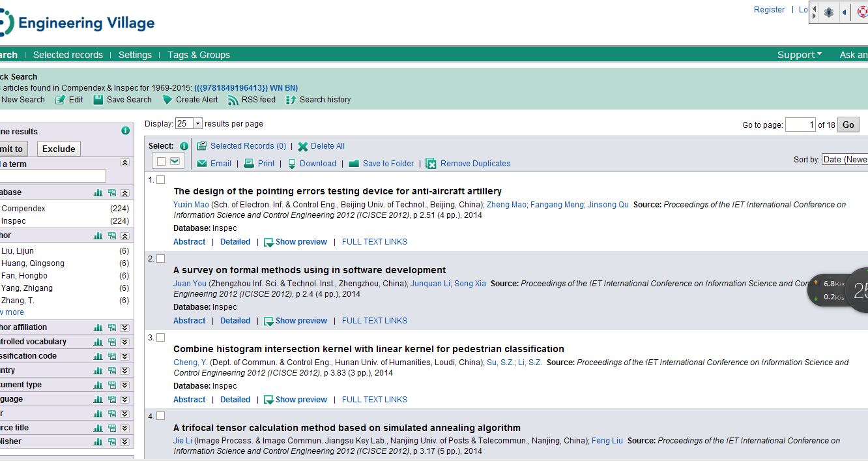Click the Delete All green X icon
868x461 pixels.
click(303, 147)
